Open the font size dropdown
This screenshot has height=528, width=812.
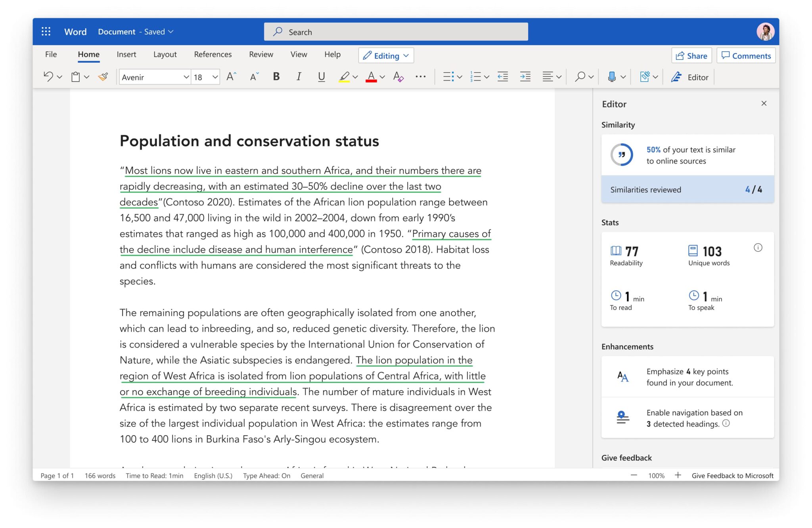(214, 77)
